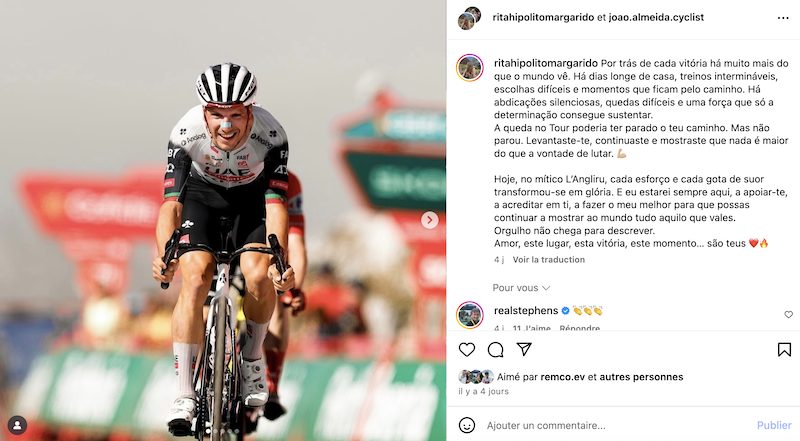Open the realstephens commenter profile
Viewport: 800px width, 441px height.
click(526, 311)
